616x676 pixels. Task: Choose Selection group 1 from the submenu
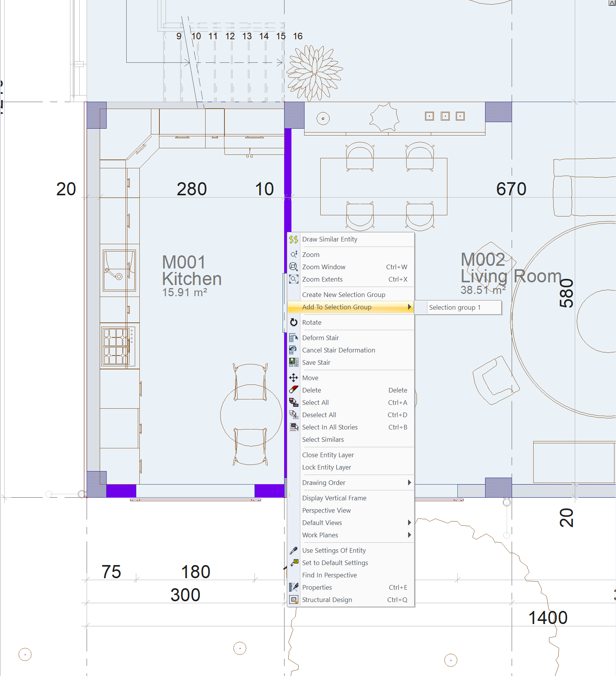[458, 307]
